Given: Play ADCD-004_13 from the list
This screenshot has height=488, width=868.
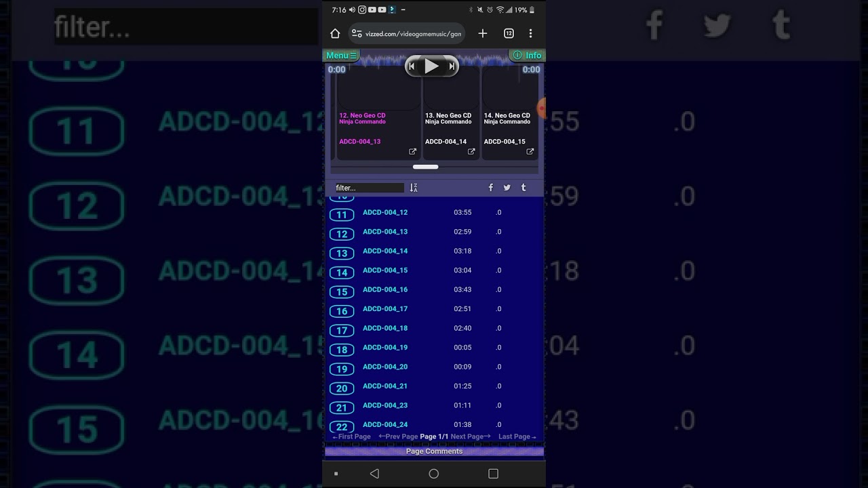Looking at the screenshot, I should [x=385, y=232].
